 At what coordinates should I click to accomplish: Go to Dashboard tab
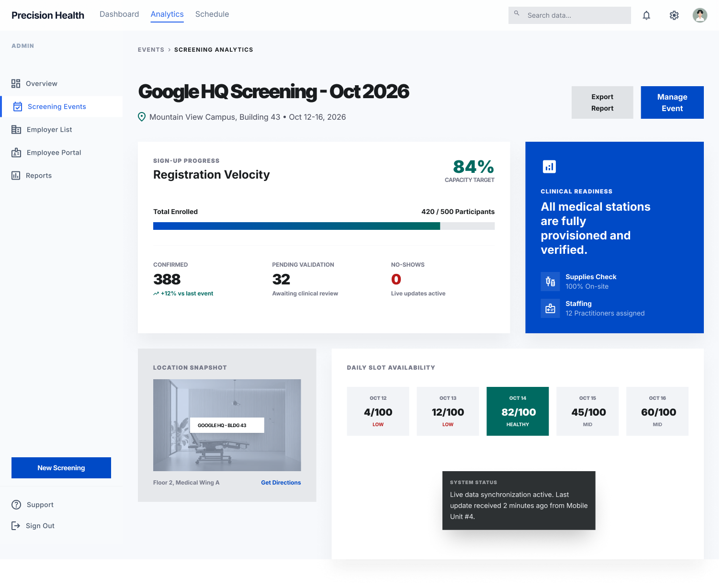pos(119,14)
